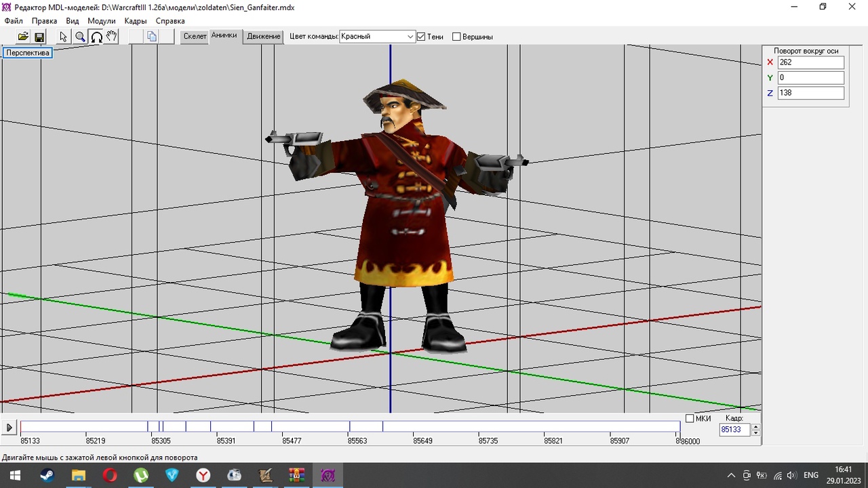Open the Скелет mode
This screenshot has width=868, height=488.
(195, 37)
